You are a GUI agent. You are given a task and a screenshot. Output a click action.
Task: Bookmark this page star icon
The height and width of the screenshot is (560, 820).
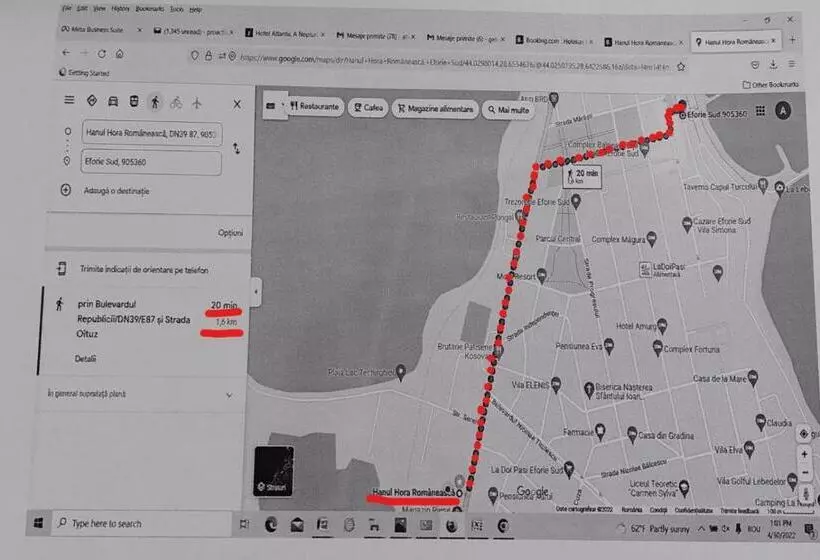point(681,66)
